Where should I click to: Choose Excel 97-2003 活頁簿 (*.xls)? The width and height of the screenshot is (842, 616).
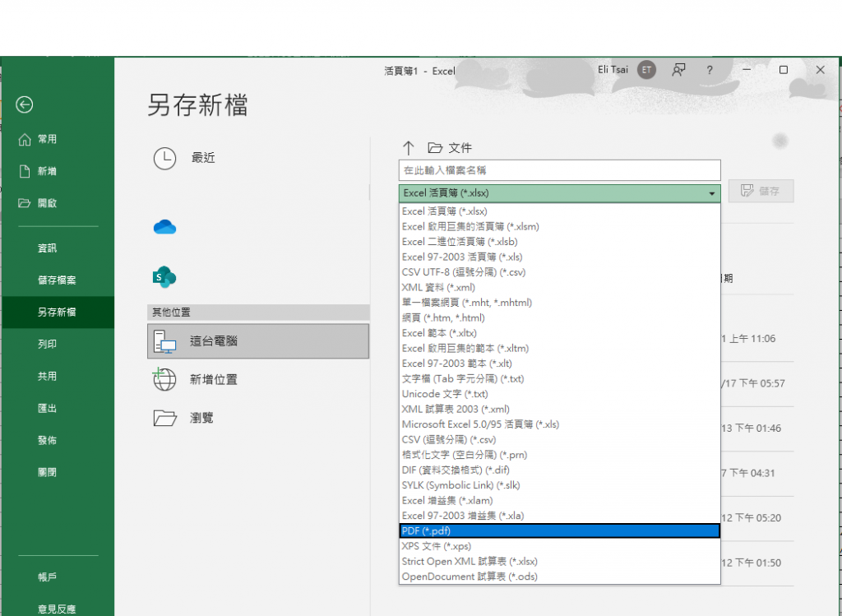(559, 257)
